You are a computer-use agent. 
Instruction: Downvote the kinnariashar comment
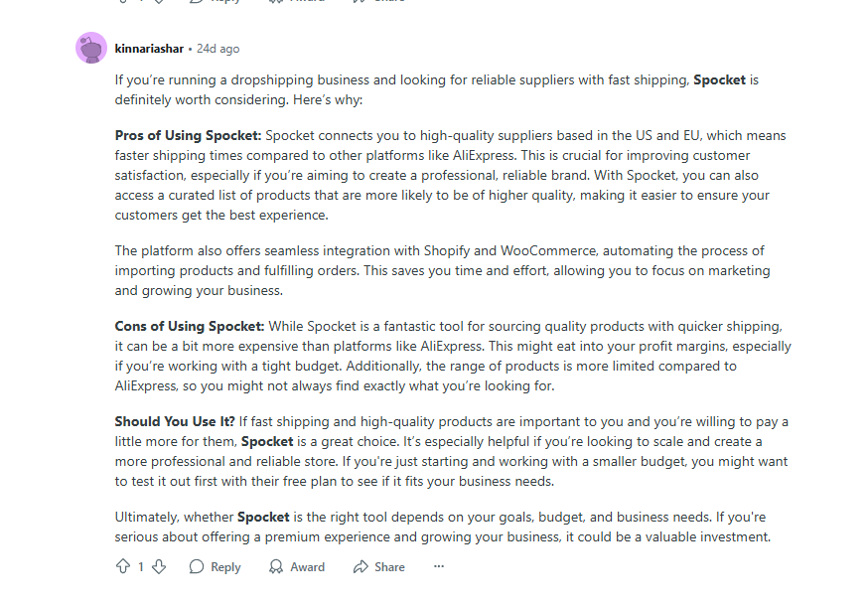click(159, 566)
